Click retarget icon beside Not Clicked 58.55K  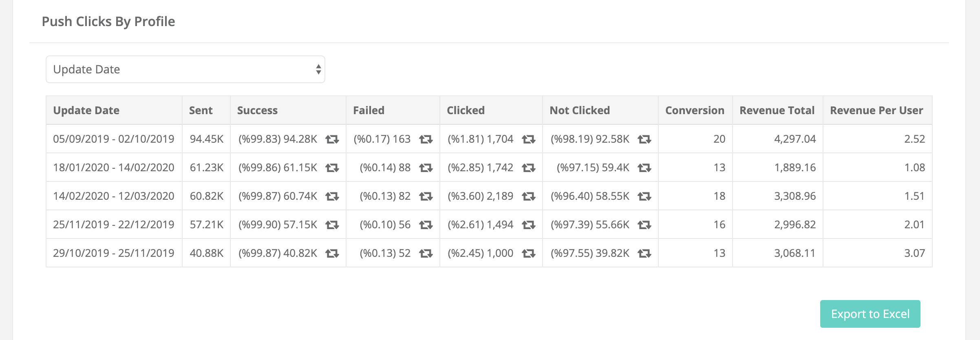(645, 196)
